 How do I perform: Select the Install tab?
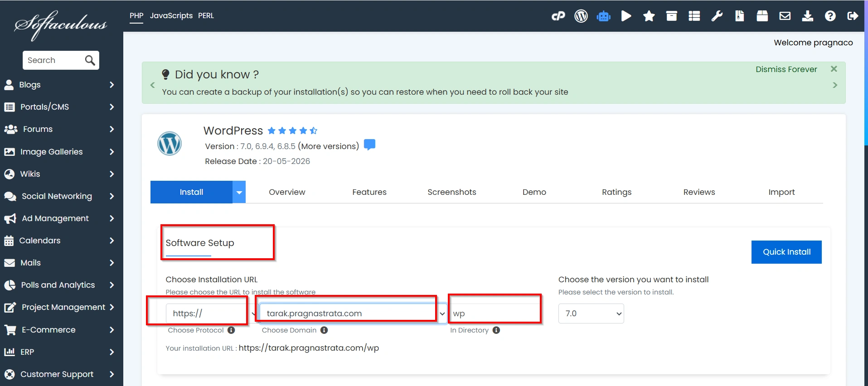coord(191,192)
